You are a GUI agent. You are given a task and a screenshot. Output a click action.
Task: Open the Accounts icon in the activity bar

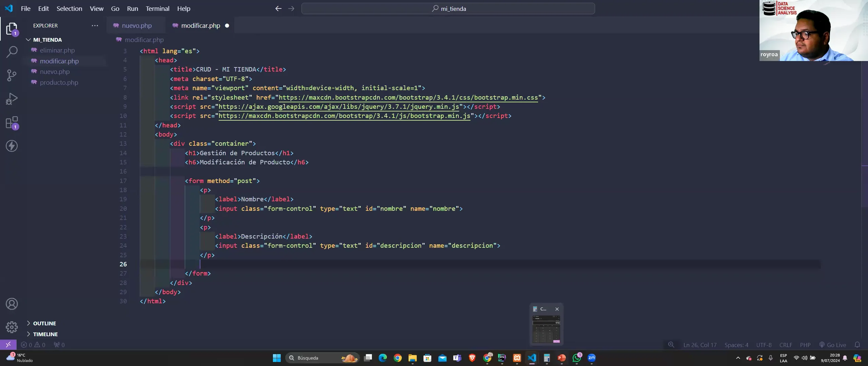click(12, 304)
